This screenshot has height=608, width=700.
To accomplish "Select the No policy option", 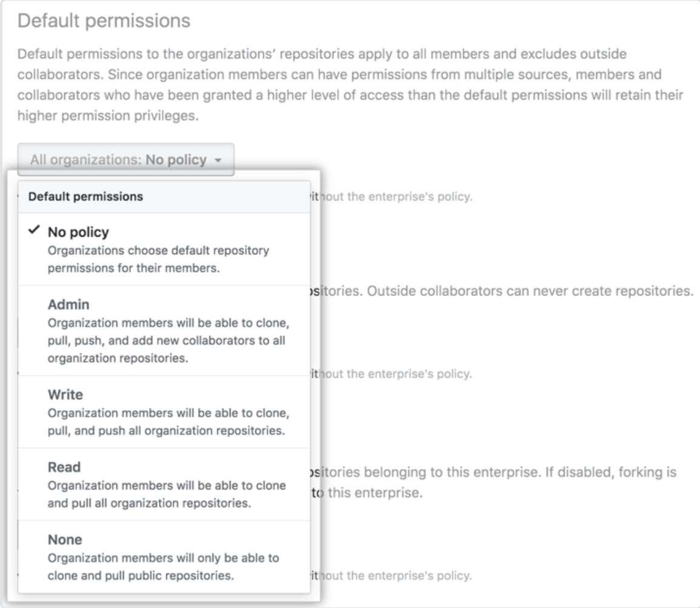I will tap(164, 249).
